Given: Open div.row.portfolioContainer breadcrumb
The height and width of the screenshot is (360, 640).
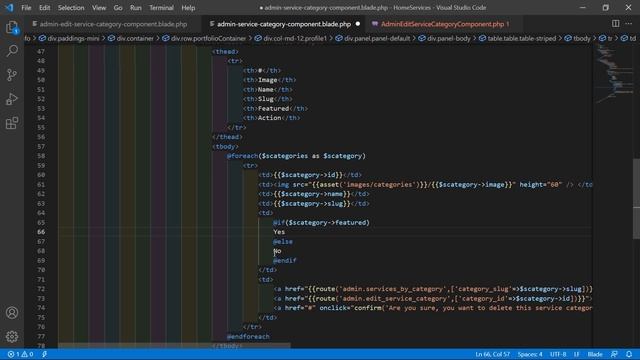Looking at the screenshot, I should pyautogui.click(x=208, y=38).
